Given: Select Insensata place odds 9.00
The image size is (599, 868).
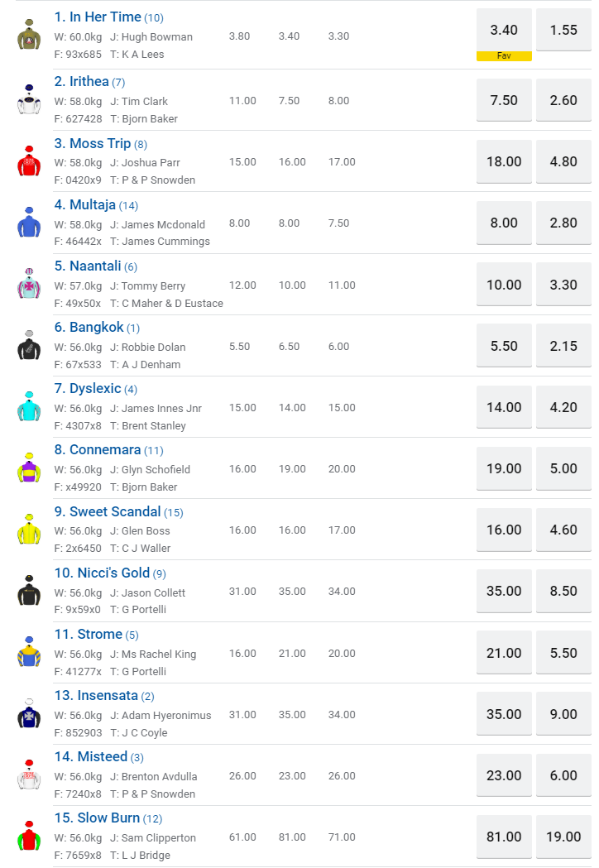Looking at the screenshot, I should tap(563, 714).
